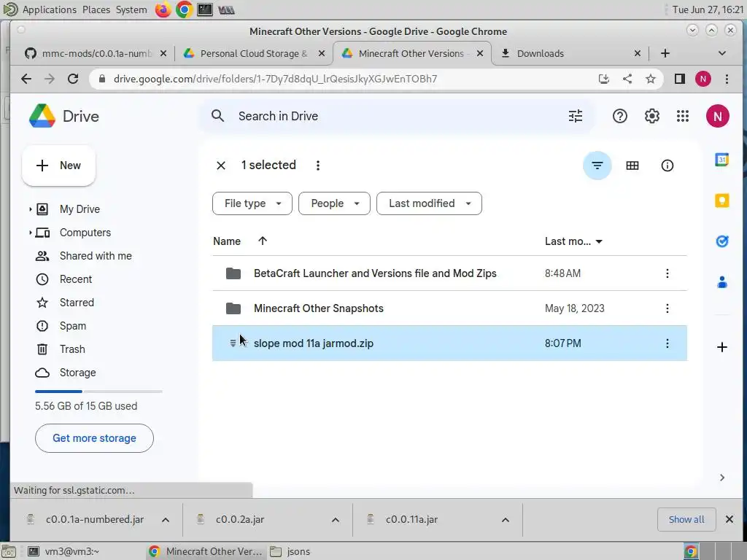Open the Google apps grid
Viewport: 747px width, 560px height.
click(x=683, y=116)
